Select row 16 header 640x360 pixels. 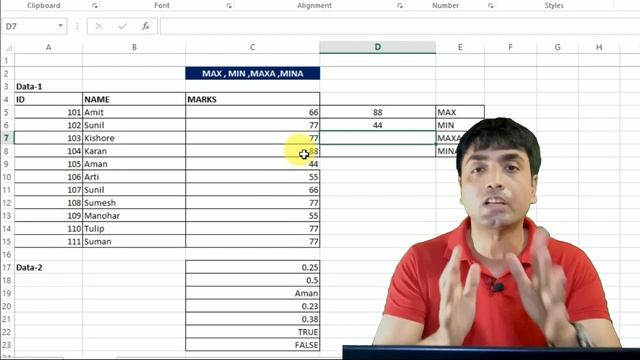(x=7, y=255)
